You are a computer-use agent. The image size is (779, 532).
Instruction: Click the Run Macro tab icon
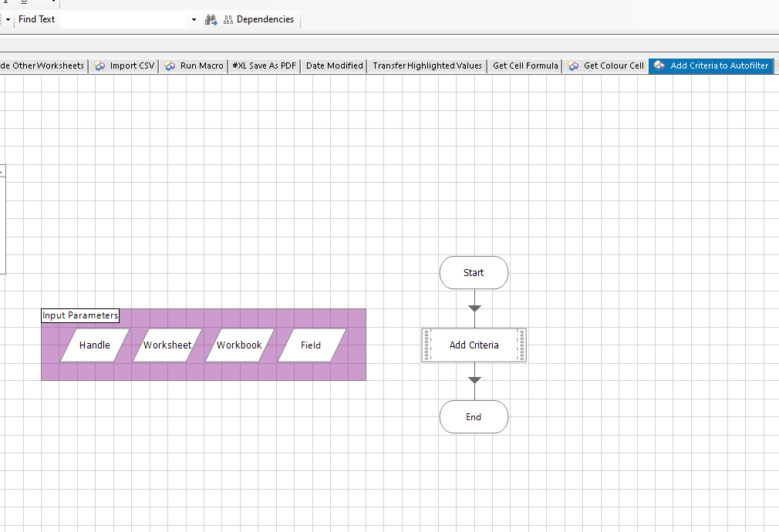pos(170,66)
